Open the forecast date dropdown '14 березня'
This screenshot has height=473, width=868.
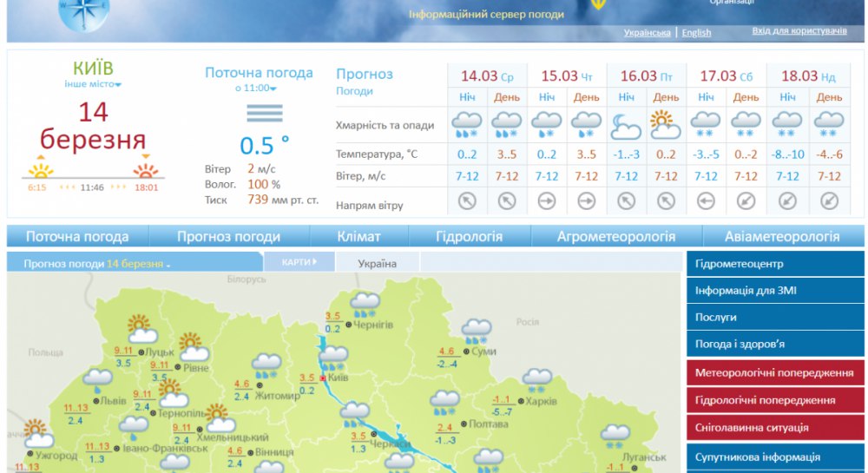[x=138, y=265]
